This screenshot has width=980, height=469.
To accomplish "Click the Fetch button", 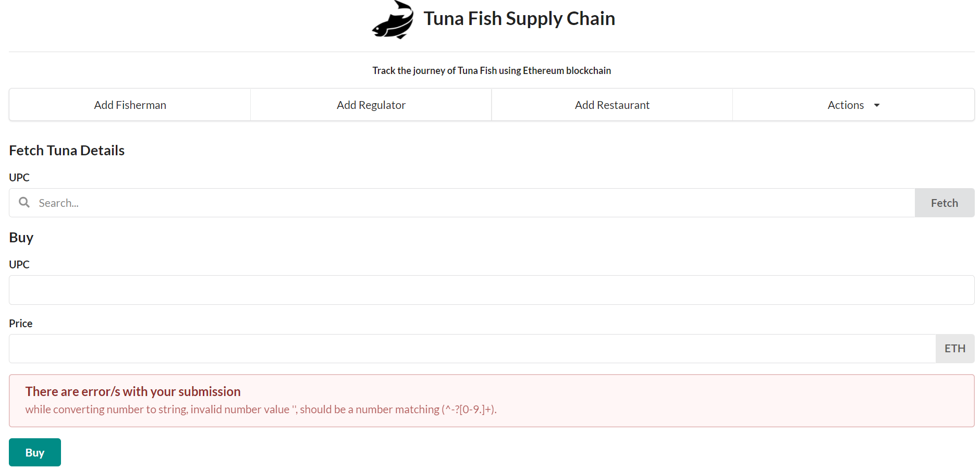I will coord(944,202).
